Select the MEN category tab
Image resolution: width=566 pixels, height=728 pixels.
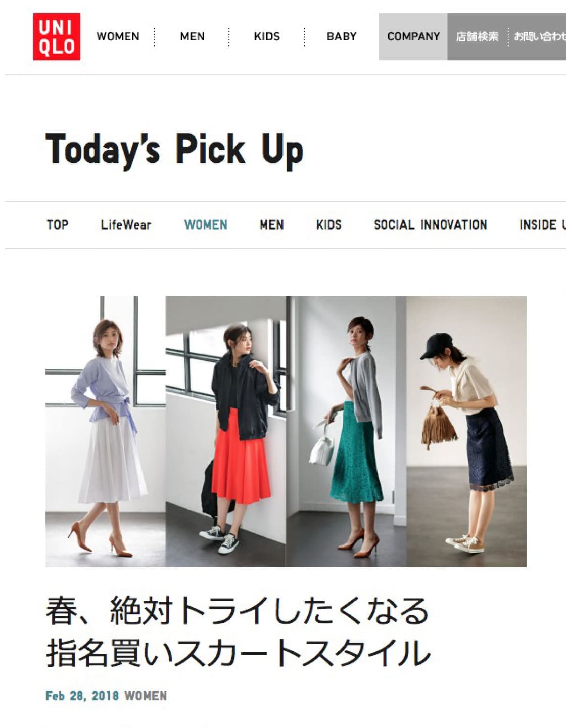point(272,225)
